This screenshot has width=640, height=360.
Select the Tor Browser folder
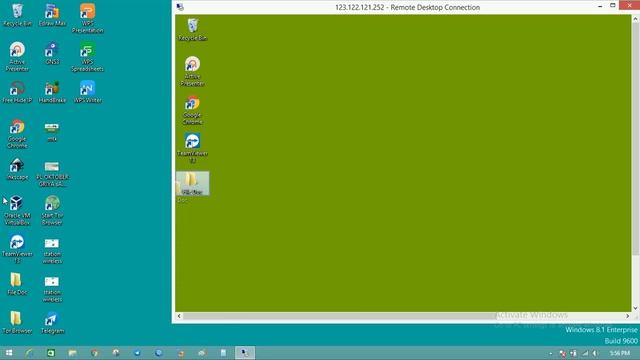(17, 322)
